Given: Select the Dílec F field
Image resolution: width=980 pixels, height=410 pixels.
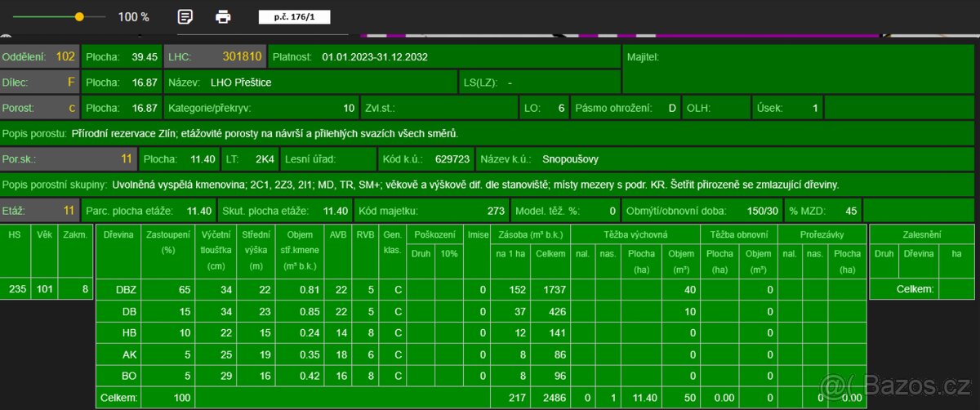Looking at the screenshot, I should pyautogui.click(x=40, y=82).
